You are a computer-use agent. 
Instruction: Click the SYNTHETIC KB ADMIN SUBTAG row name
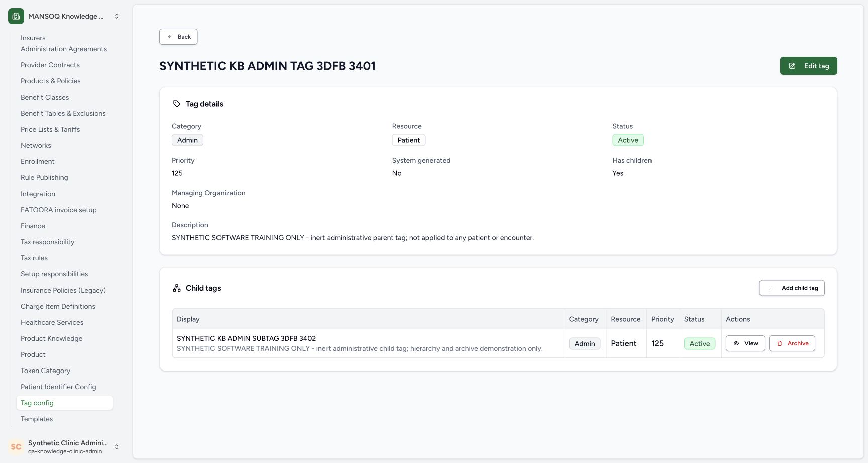pos(246,338)
